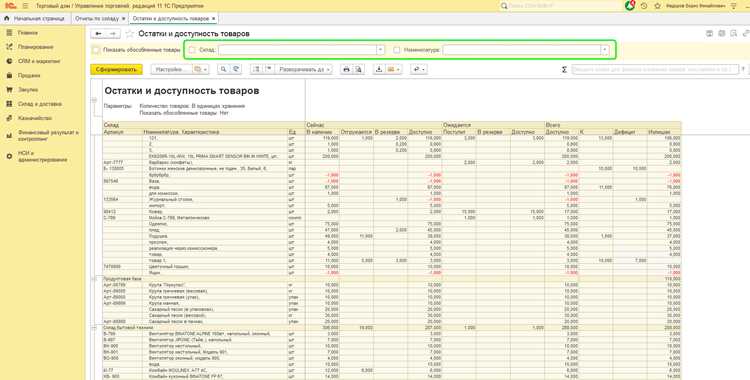The width and height of the screenshot is (750, 380).
Task: Click the link icon in top-right form tools
Action: [746, 34]
